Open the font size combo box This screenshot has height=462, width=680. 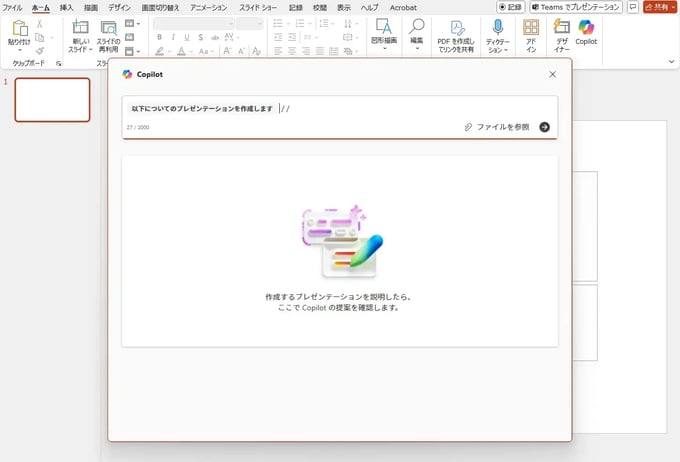[x=250, y=23]
